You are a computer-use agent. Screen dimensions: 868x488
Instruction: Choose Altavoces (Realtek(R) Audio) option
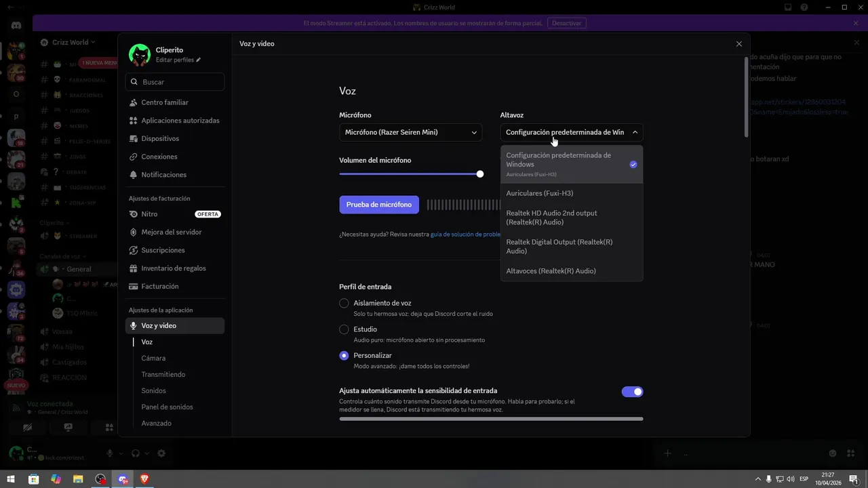pyautogui.click(x=572, y=271)
